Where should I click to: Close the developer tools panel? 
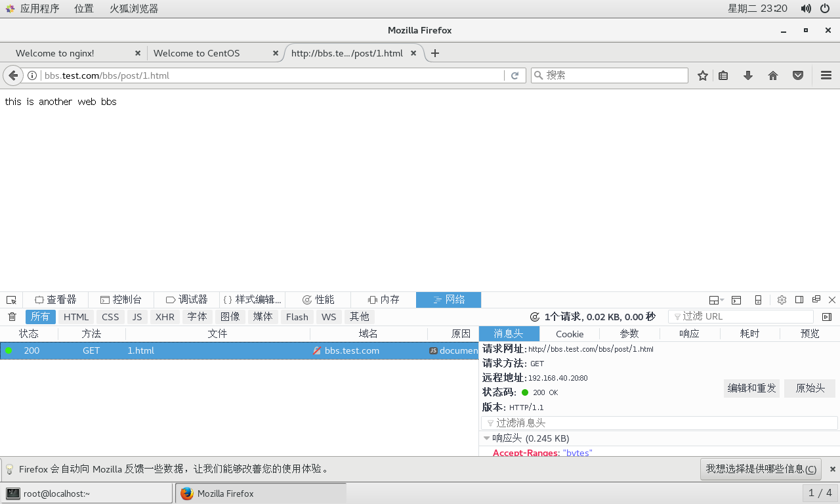pyautogui.click(x=832, y=300)
